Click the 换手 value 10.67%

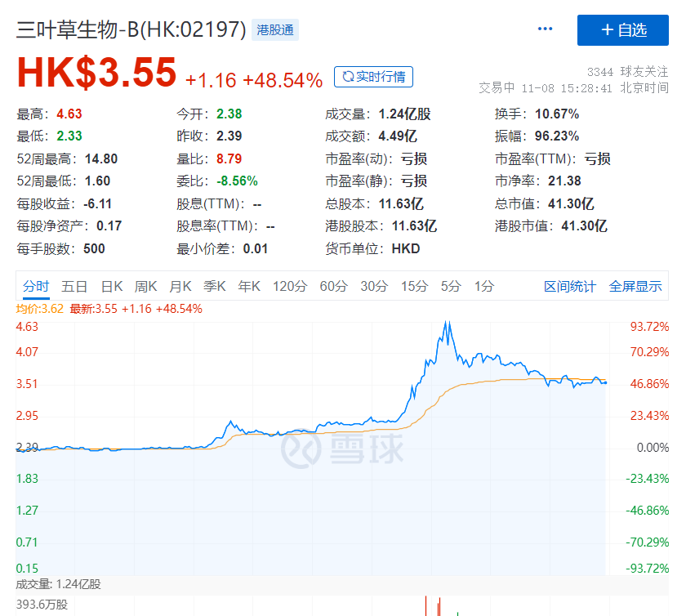(557, 114)
